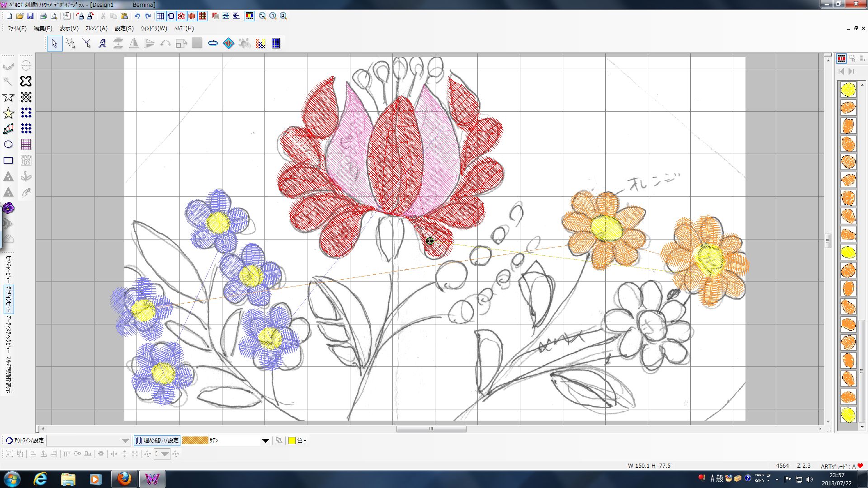Toggle the color film panel icon
This screenshot has width=868, height=488.
pyautogui.click(x=841, y=58)
